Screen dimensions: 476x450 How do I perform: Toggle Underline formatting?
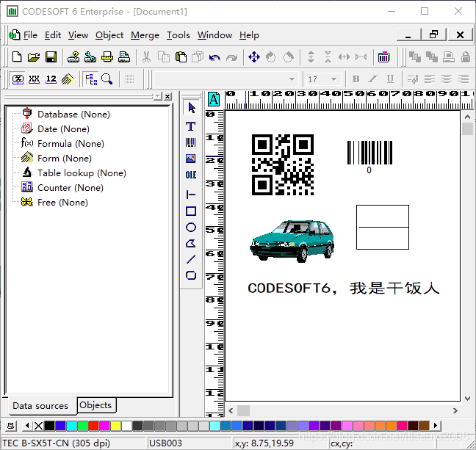click(x=390, y=79)
